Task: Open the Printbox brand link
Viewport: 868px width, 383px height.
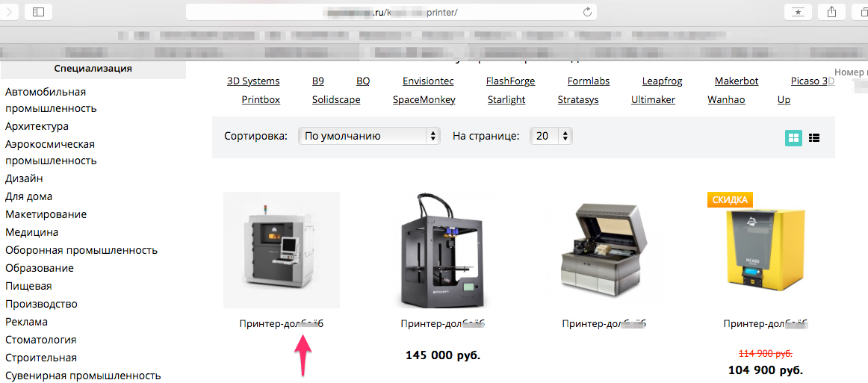Action: point(261,100)
